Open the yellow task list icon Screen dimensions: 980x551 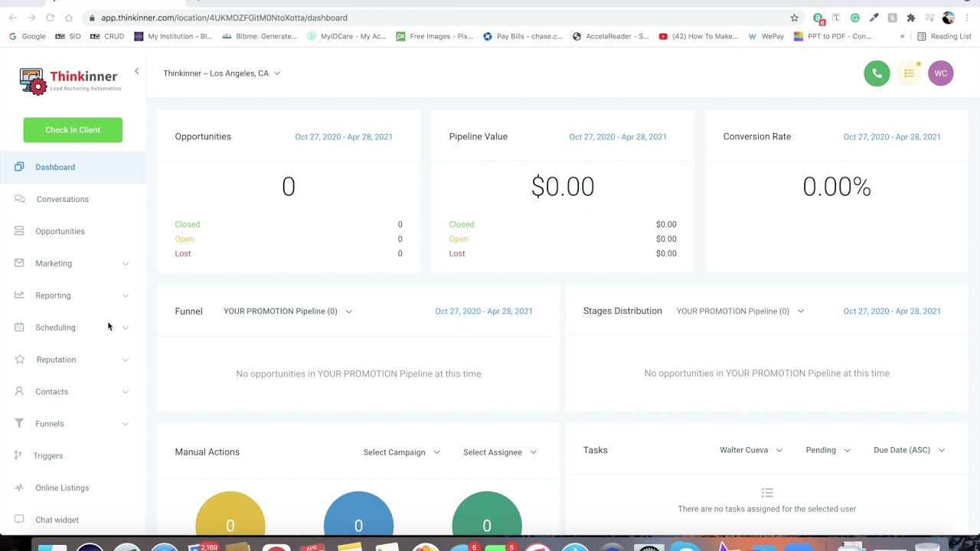909,73
